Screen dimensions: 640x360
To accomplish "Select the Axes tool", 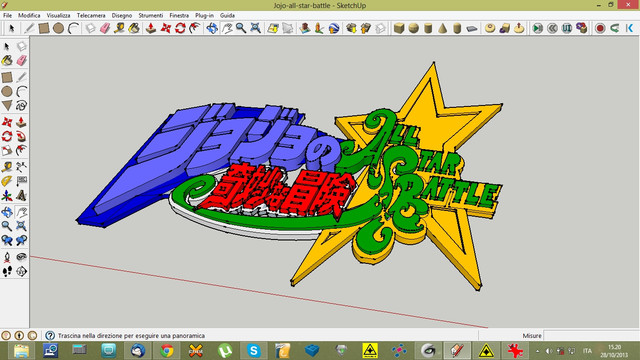I will [x=7, y=196].
